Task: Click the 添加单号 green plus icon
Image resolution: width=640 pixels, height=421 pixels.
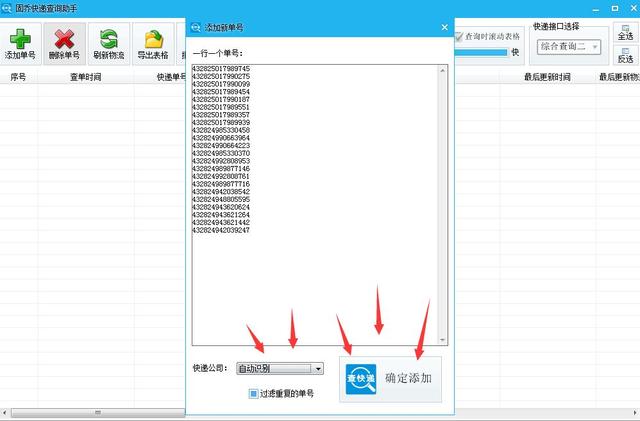Action: click(x=20, y=39)
